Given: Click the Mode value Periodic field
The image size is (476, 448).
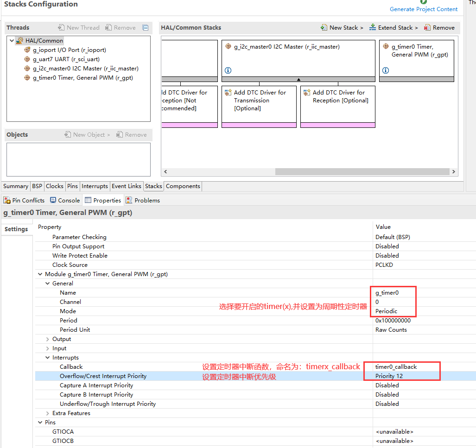Looking at the screenshot, I should click(x=387, y=311).
